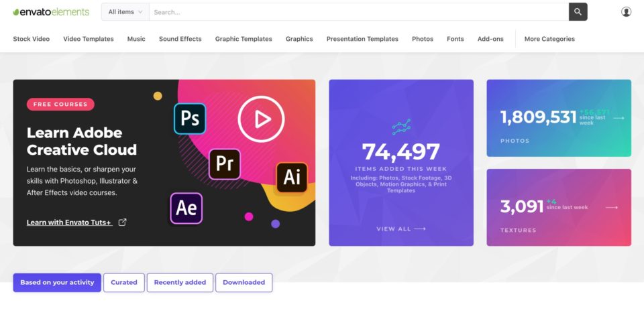Click VIEW ALL link on items card

click(401, 229)
